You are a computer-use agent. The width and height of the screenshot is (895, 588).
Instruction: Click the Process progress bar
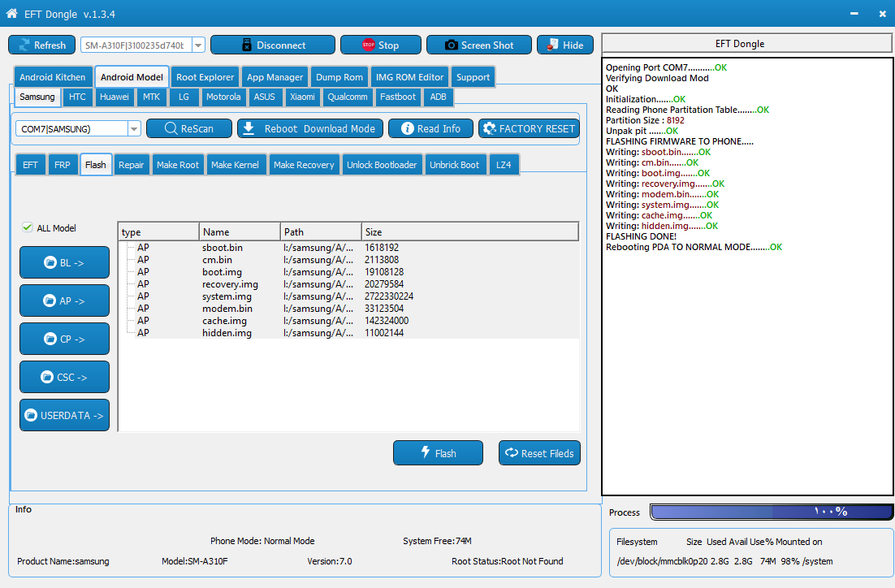tap(771, 512)
